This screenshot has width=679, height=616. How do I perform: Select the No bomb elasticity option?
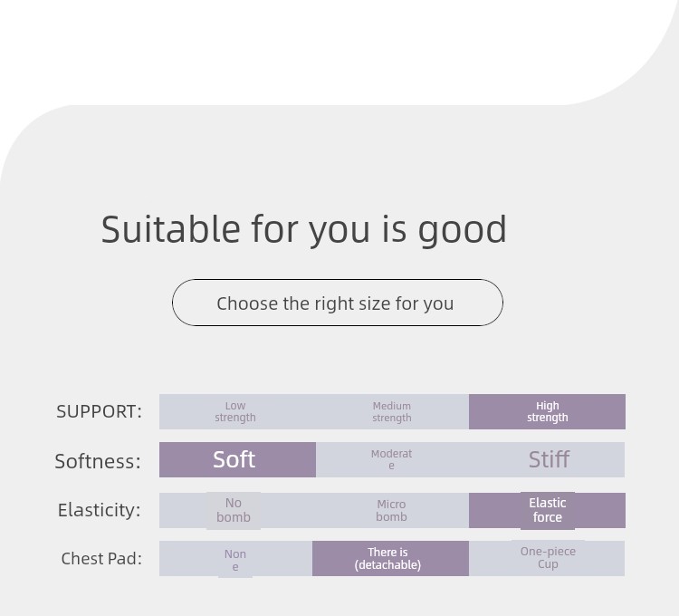[x=234, y=510]
